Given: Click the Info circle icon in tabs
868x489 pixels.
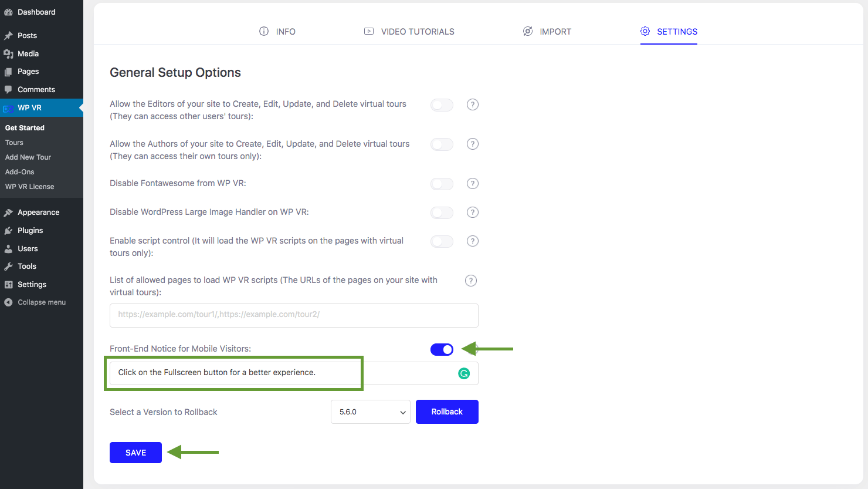Looking at the screenshot, I should click(x=264, y=31).
